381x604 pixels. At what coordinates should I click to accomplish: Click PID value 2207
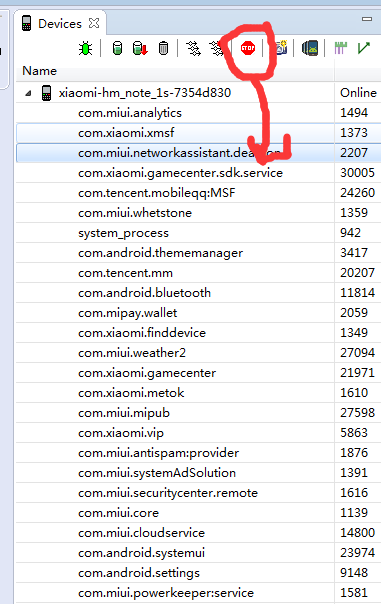point(354,153)
